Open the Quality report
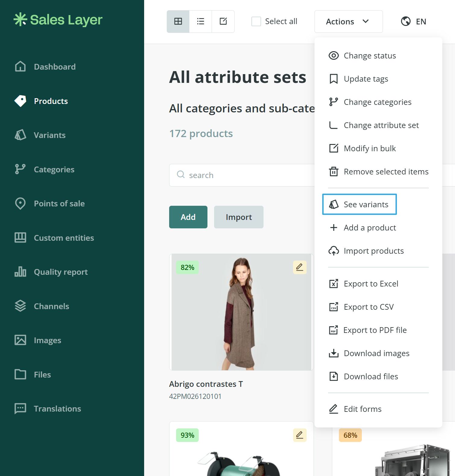This screenshot has height=476, width=455. coord(51,272)
